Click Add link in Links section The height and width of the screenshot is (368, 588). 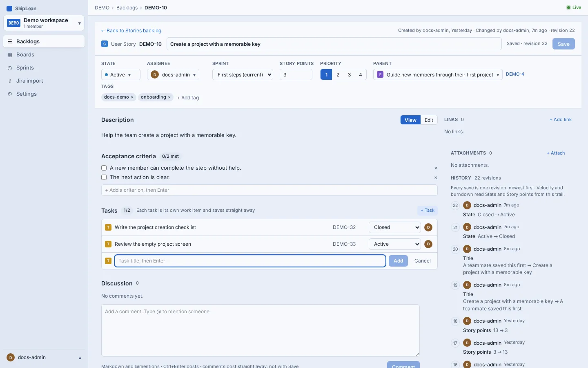tap(561, 119)
